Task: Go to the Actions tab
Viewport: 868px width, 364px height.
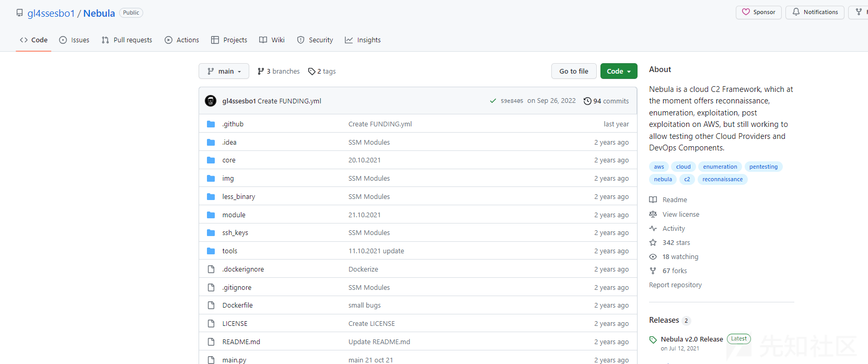Action: pos(182,40)
